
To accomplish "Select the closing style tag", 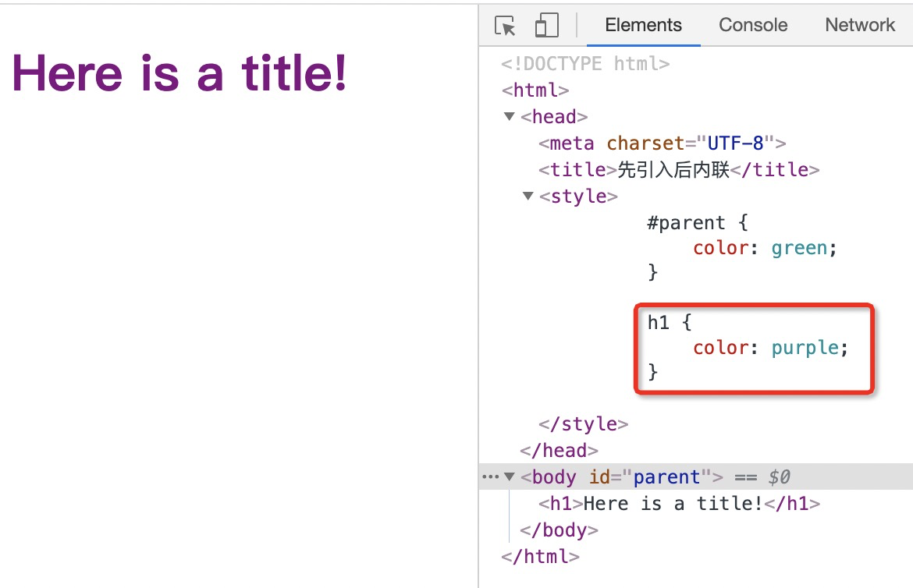I will 584,423.
